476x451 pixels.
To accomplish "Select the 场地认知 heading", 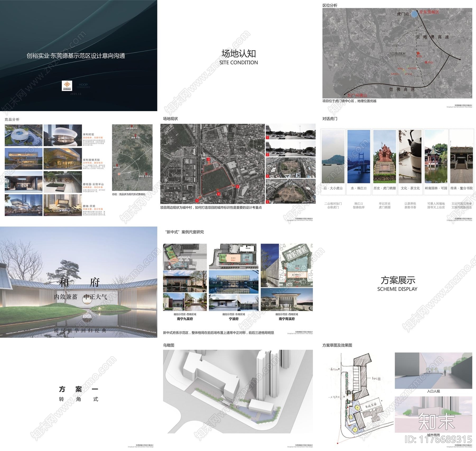I will pyautogui.click(x=239, y=54).
